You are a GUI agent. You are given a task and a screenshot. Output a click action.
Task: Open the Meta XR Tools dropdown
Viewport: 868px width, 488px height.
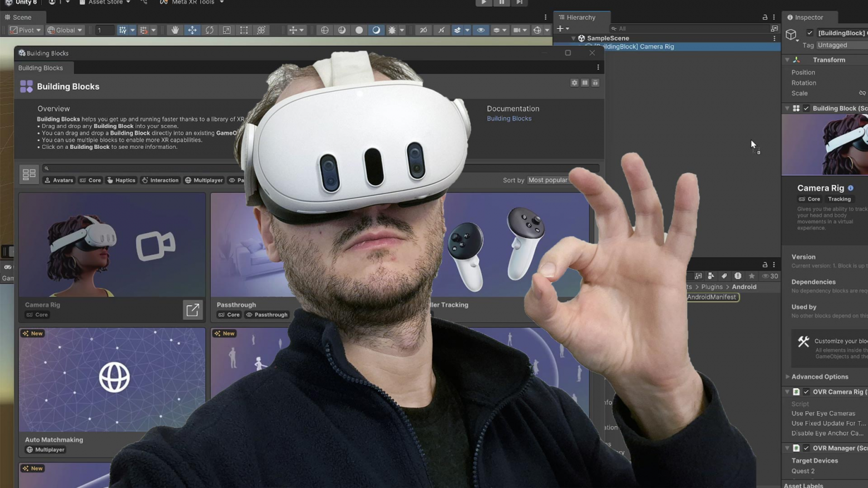click(x=192, y=3)
